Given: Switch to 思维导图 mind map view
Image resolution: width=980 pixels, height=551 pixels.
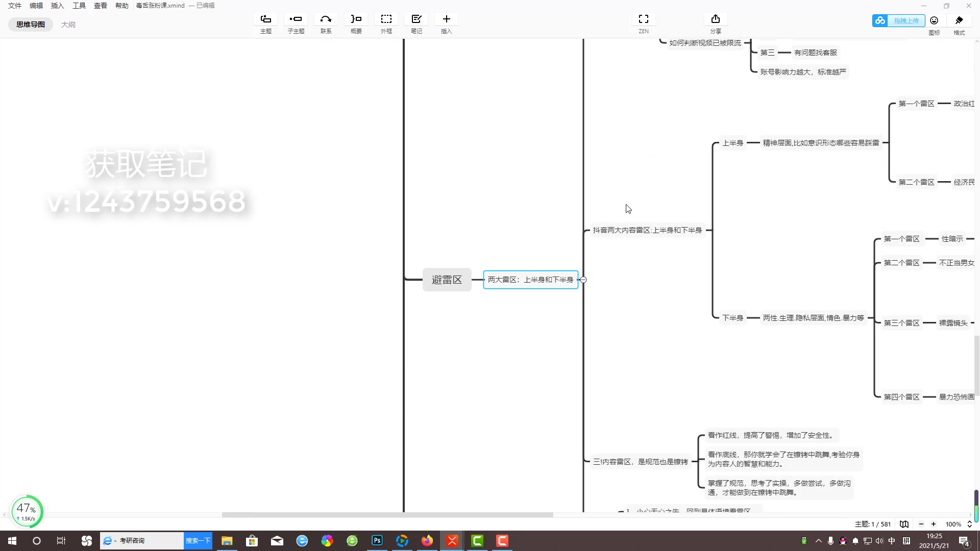Looking at the screenshot, I should pyautogui.click(x=31, y=24).
